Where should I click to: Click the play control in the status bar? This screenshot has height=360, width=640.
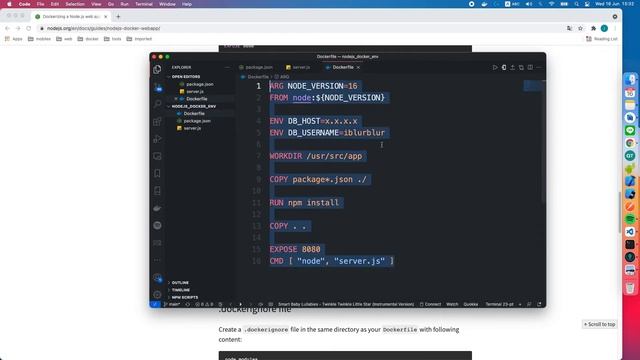(240, 304)
